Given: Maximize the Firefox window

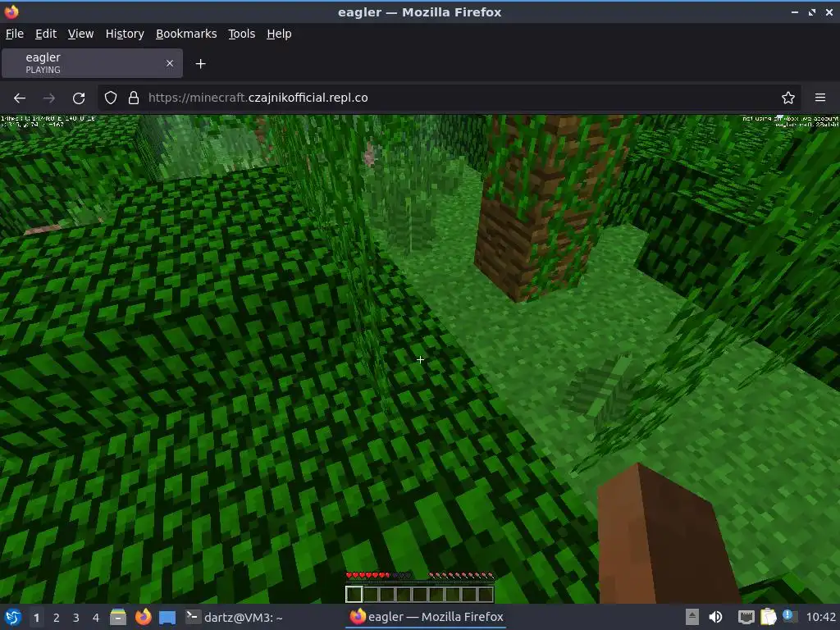Looking at the screenshot, I should click(812, 11).
